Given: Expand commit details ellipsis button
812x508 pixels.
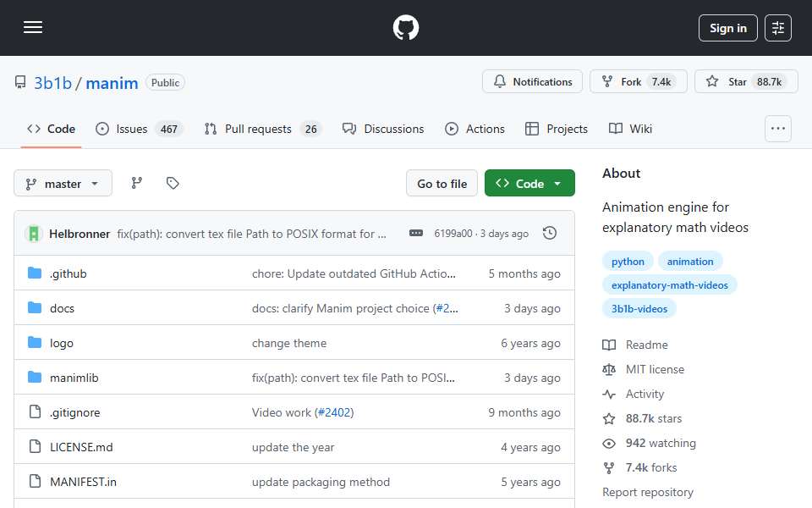Looking at the screenshot, I should pyautogui.click(x=416, y=234).
